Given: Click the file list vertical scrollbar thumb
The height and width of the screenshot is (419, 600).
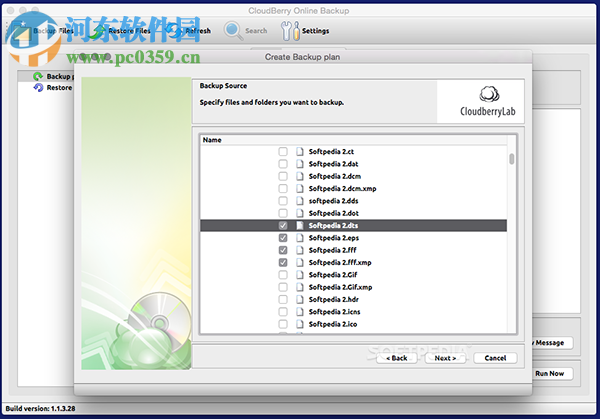Looking at the screenshot, I should [x=512, y=158].
